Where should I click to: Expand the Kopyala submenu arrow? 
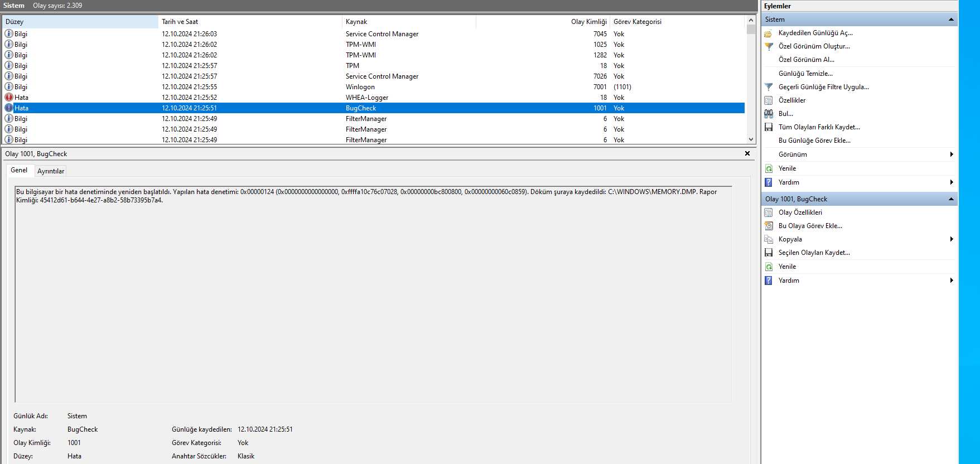(x=952, y=239)
